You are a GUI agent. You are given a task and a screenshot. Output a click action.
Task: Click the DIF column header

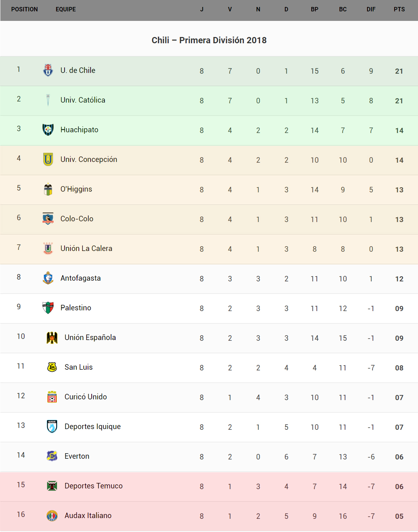[x=371, y=10]
